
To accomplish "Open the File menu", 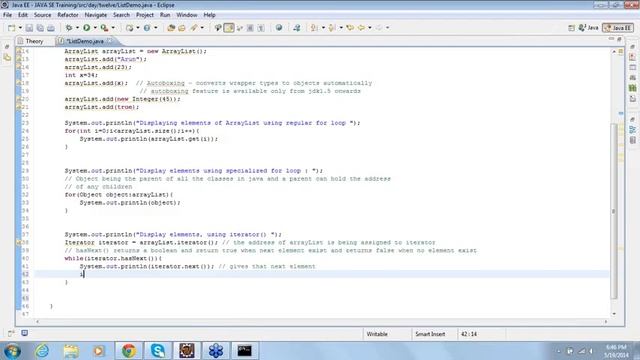I will click(7, 15).
